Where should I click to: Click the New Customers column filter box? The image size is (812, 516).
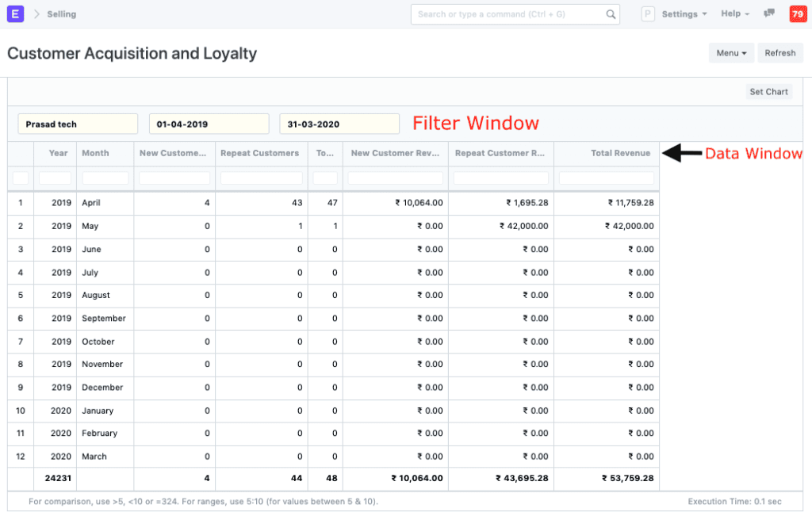tap(174, 178)
